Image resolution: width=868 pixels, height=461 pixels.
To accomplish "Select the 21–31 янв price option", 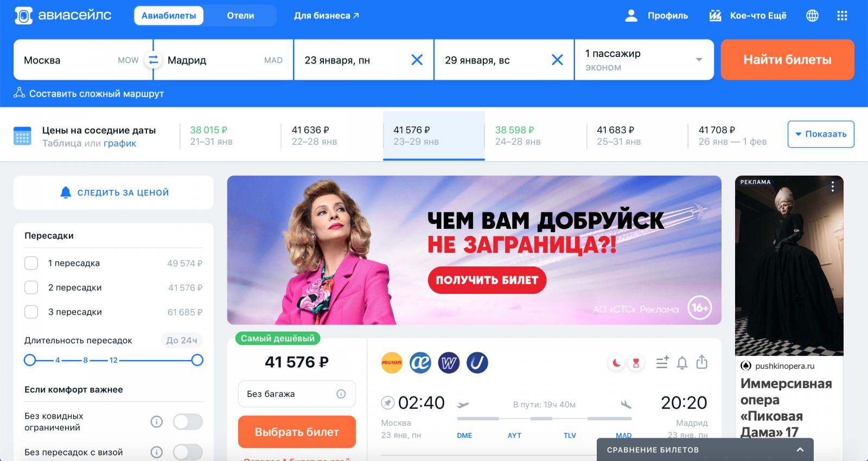I will point(229,136).
